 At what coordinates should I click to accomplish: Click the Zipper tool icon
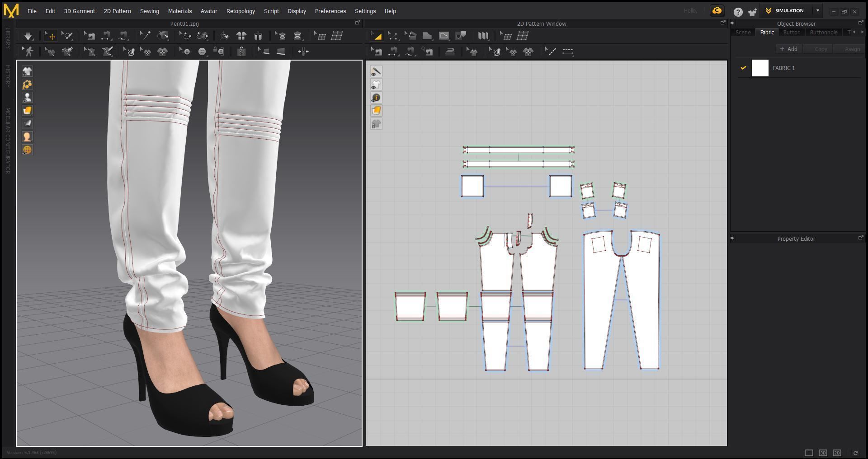(241, 52)
